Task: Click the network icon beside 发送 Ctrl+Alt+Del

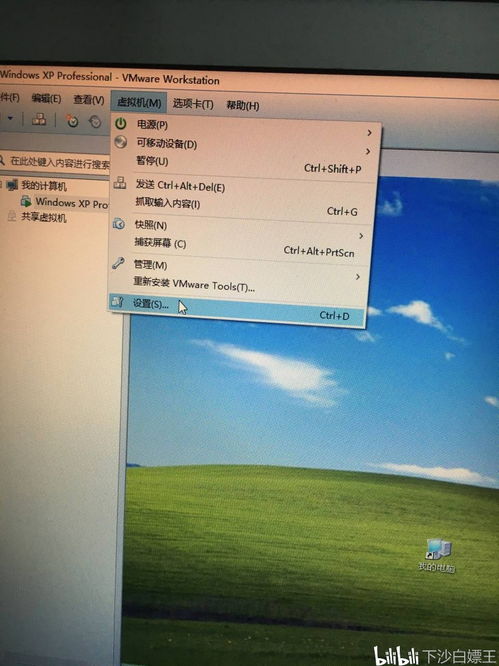Action: pyautogui.click(x=120, y=183)
